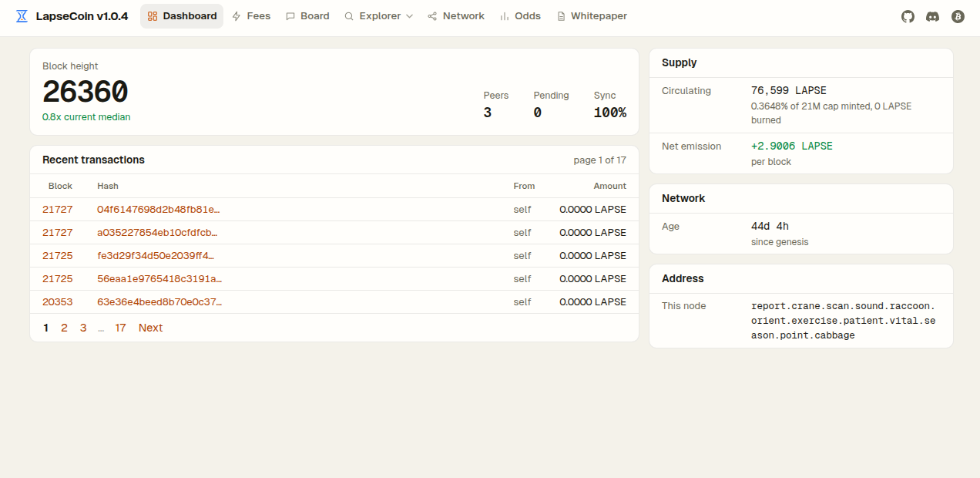Click the Bitcoin coin icon

[958, 16]
